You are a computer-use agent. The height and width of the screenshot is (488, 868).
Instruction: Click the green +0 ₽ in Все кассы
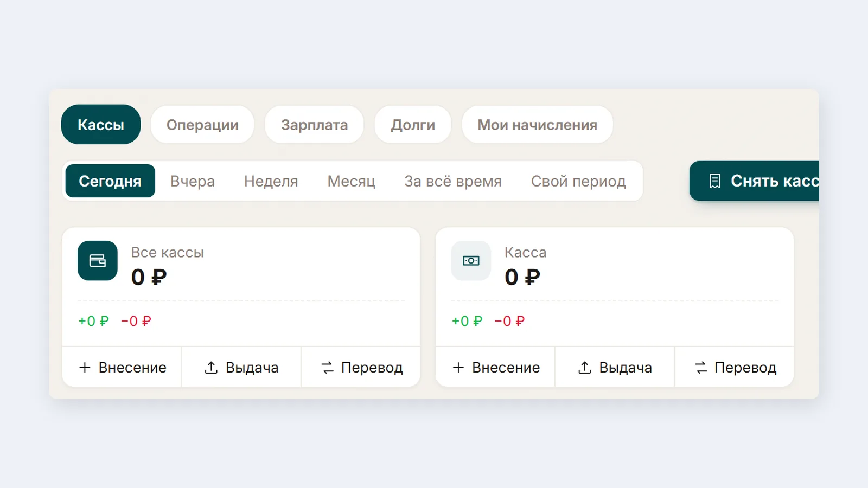93,321
